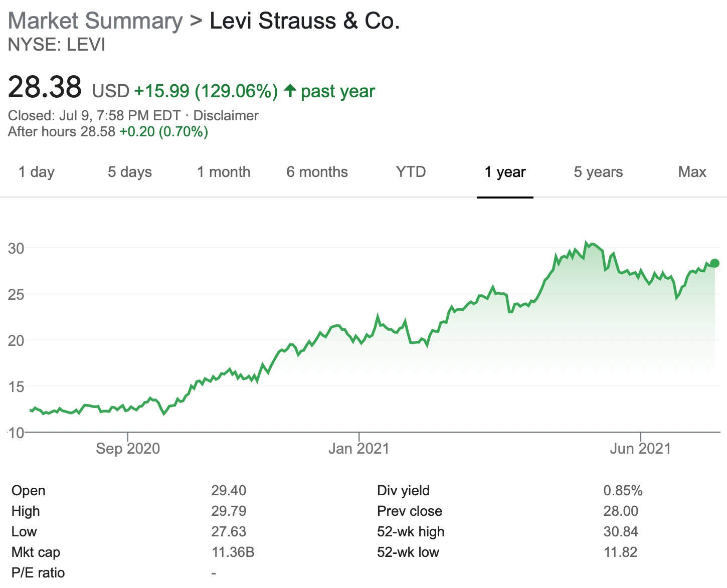This screenshot has height=588, width=727.
Task: Click the +15.99 (129.06%) change text
Action: [x=206, y=91]
